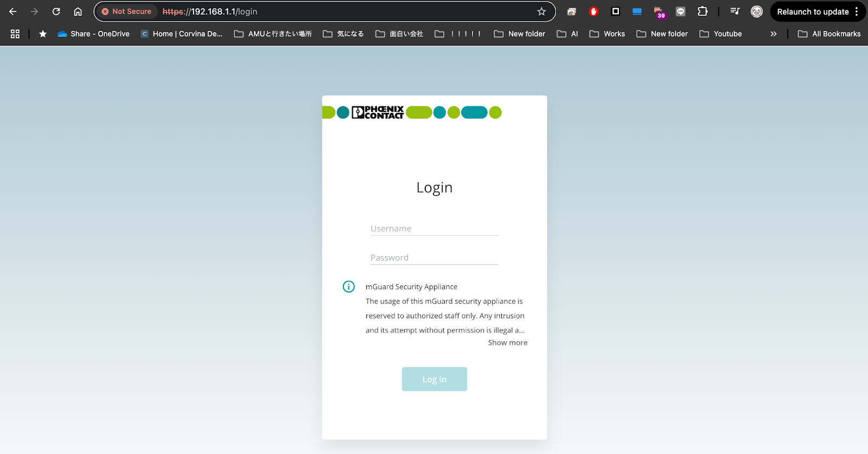Bookmark this page with the star icon

click(541, 11)
